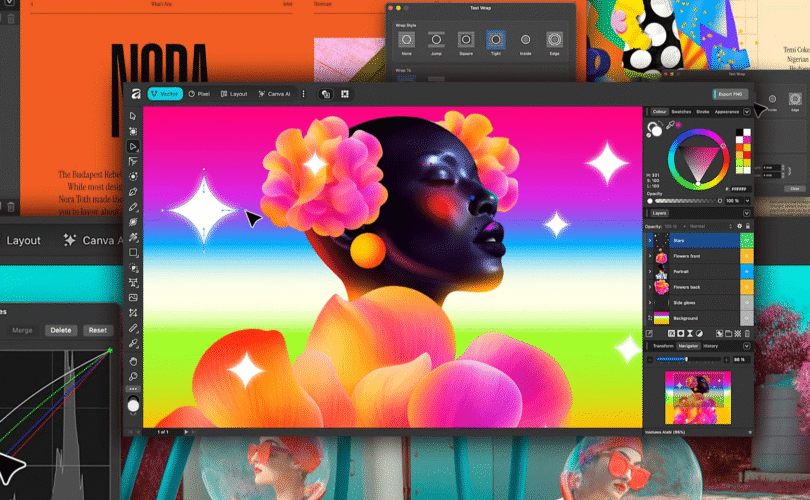Select the Zoom magnifier tool
This screenshot has width=810, height=500.
(x=133, y=376)
